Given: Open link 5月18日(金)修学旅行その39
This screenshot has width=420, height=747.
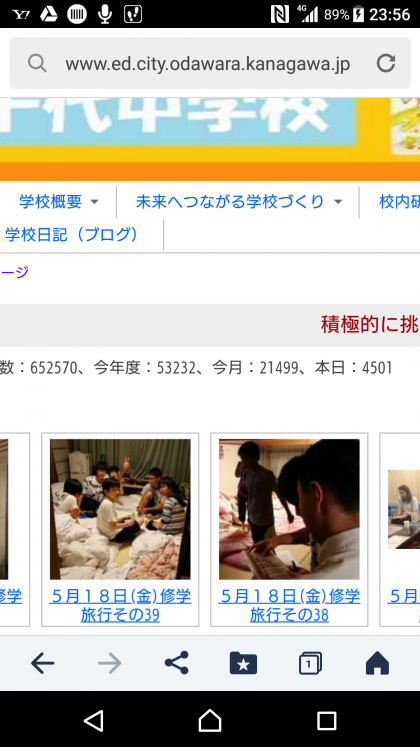Looking at the screenshot, I should (x=120, y=606).
